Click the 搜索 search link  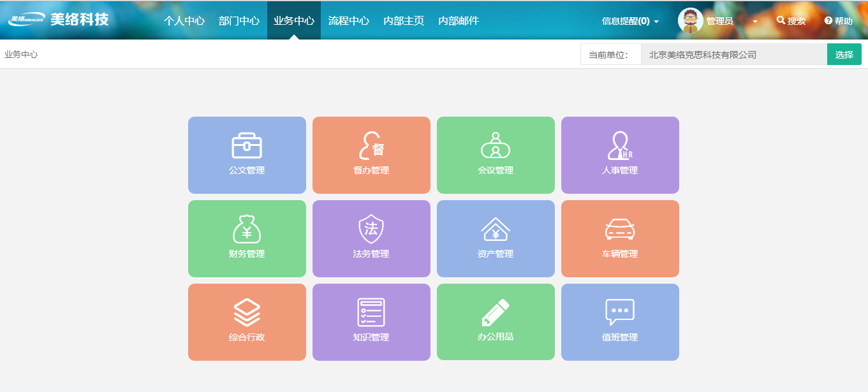[791, 21]
